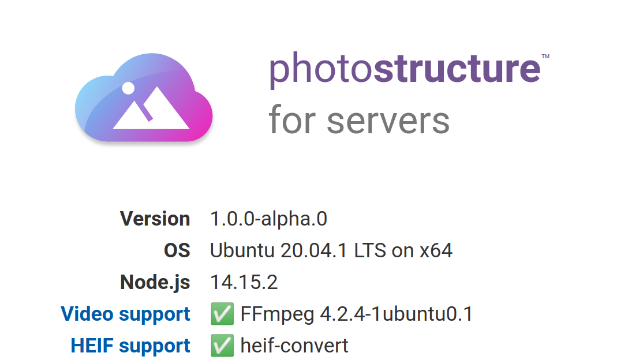
Task: Click the white mountain shape in the logo
Action: [151, 108]
